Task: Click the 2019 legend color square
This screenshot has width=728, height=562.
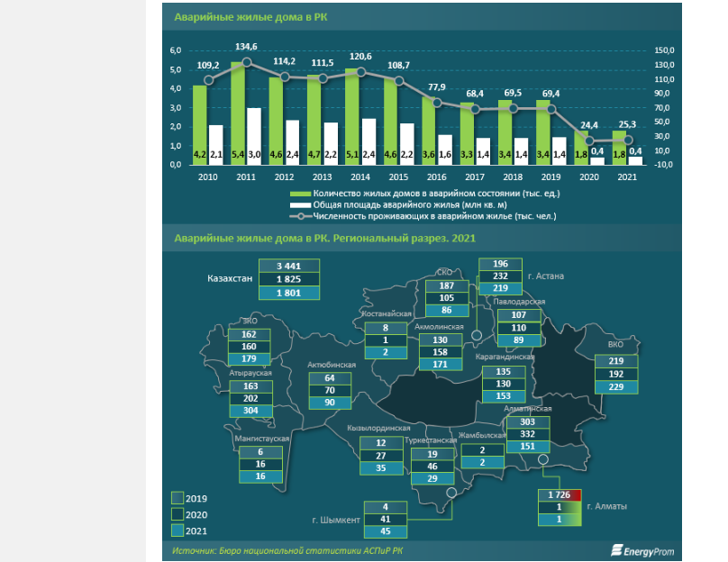Action: tap(177, 498)
